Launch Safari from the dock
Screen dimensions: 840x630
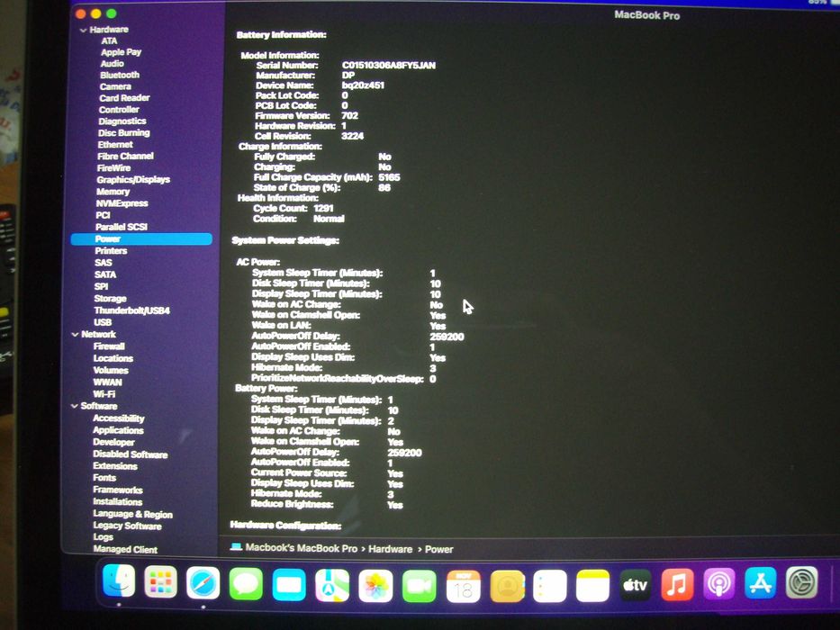(x=203, y=583)
